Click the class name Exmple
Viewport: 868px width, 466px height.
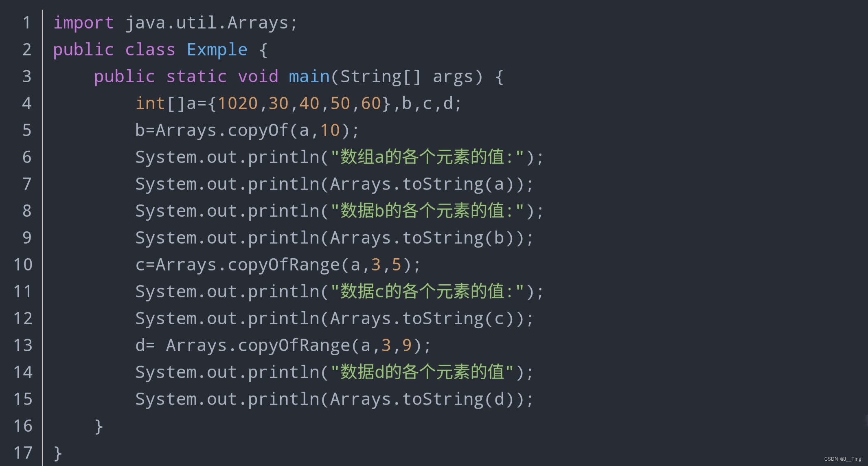[217, 50]
